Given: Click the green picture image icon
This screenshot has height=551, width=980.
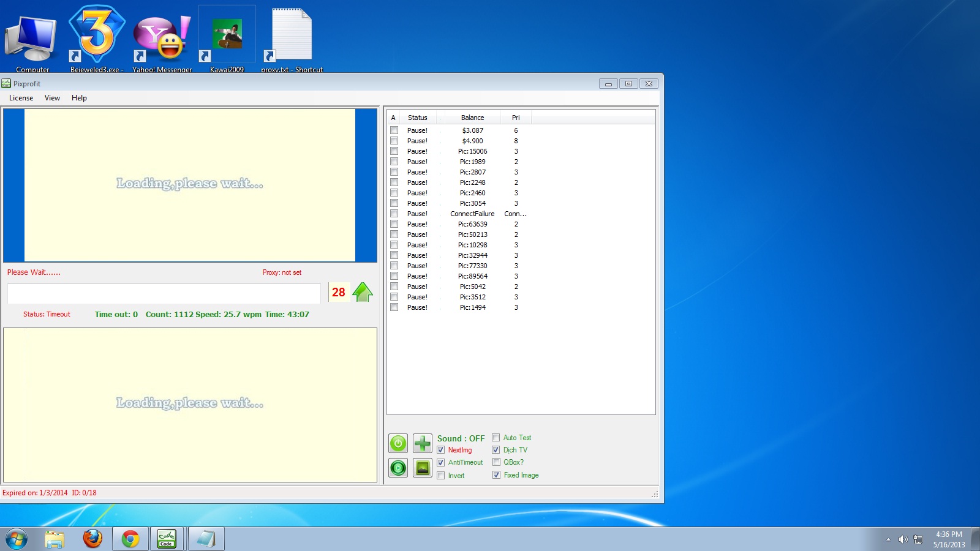Looking at the screenshot, I should pos(423,468).
